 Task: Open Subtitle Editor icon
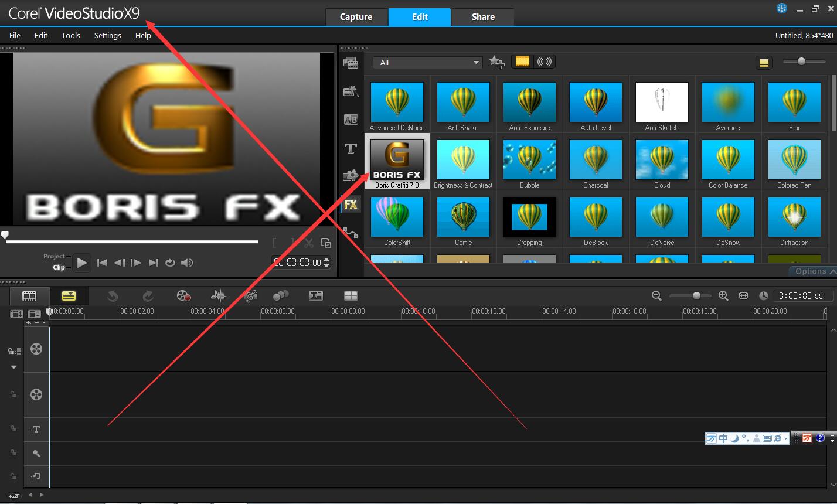point(316,296)
